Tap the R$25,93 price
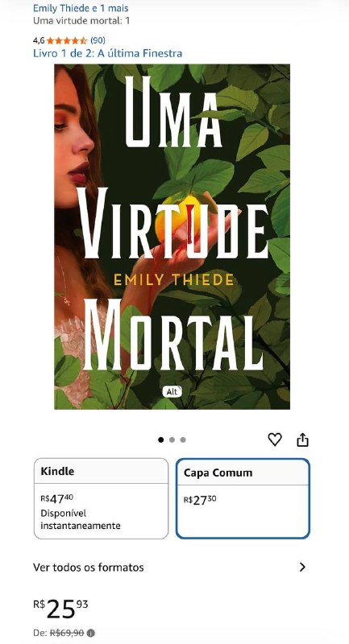349x644 pixels. [60, 609]
